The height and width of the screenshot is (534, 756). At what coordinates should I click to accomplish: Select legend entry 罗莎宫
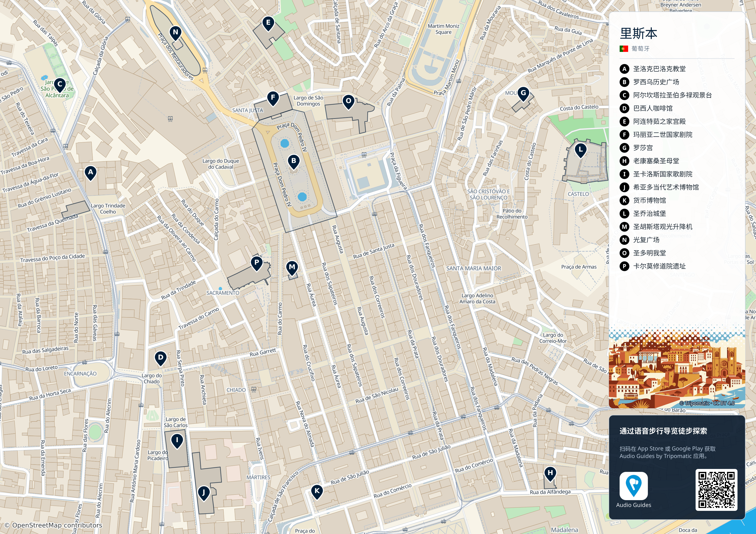pyautogui.click(x=643, y=148)
